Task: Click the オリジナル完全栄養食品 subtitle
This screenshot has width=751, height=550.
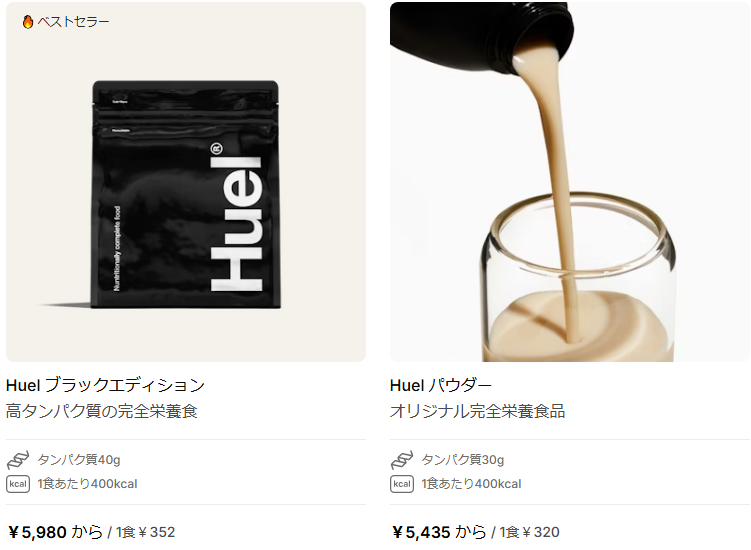Action: pos(478,411)
